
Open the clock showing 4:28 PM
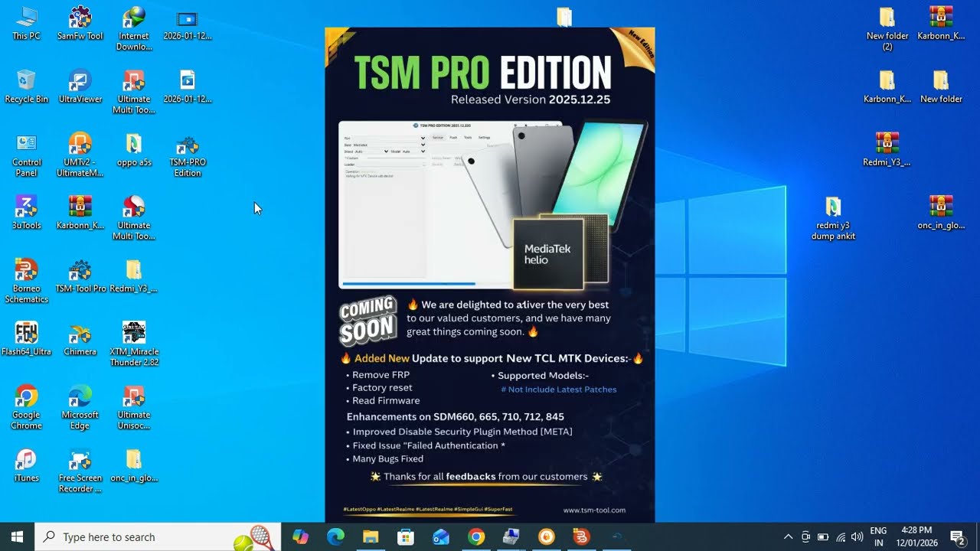tap(916, 536)
